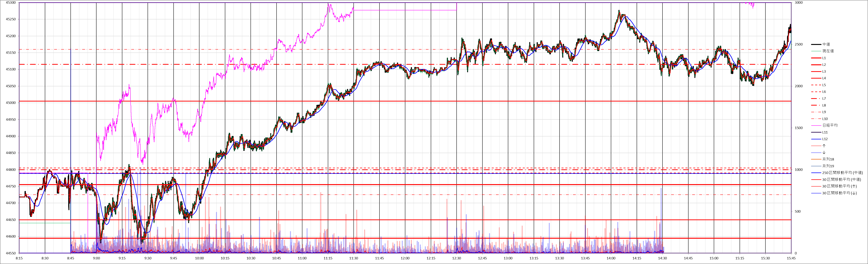
Task: Click the L1 legend entry
Action: pos(824,58)
